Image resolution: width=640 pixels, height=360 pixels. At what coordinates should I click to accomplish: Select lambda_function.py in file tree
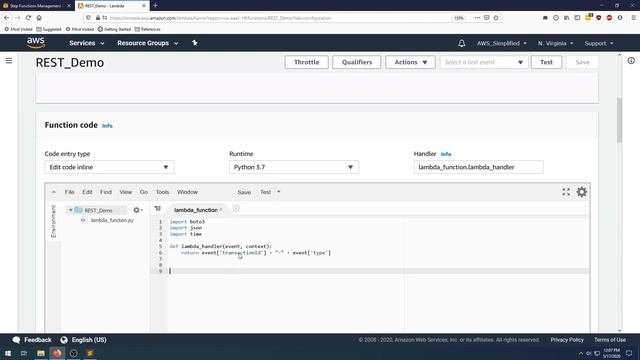(112, 220)
